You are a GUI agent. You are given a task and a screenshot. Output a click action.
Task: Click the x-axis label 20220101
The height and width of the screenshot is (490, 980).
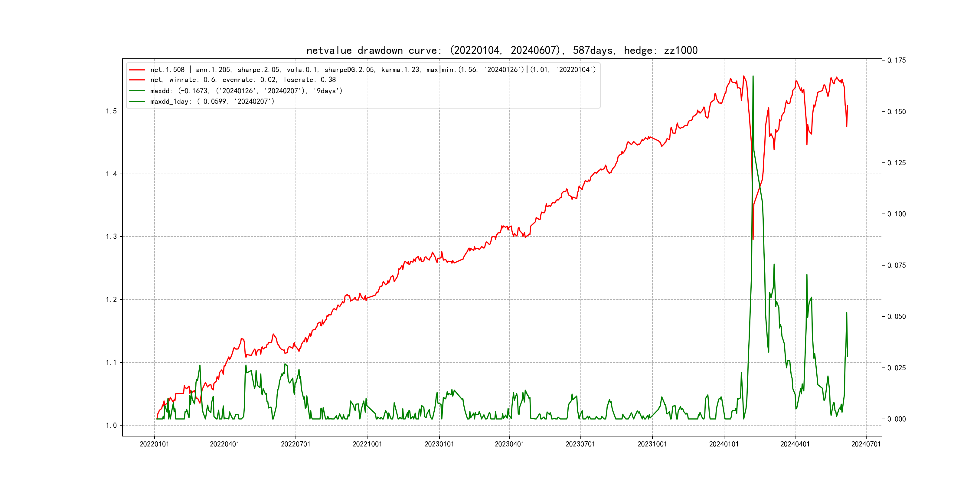(x=155, y=444)
